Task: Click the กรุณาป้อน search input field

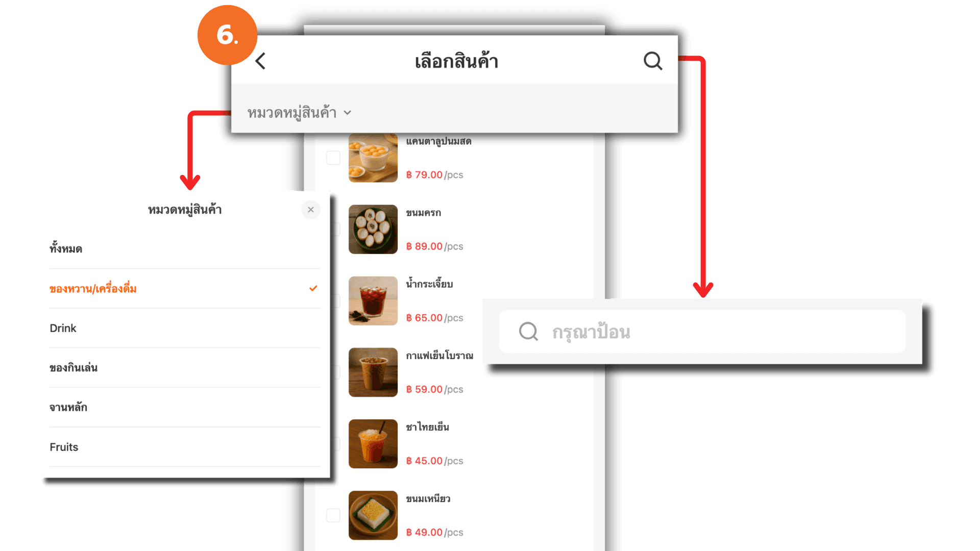Action: coord(702,332)
